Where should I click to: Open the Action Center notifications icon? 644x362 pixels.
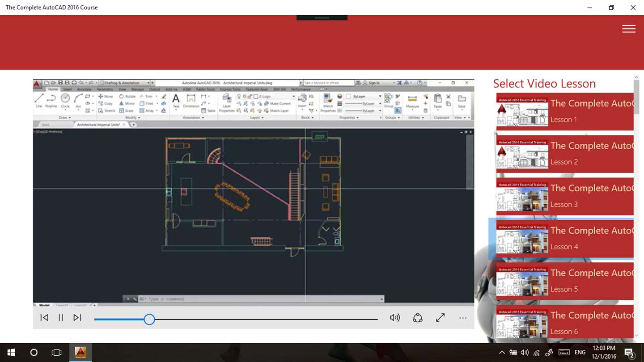click(x=629, y=353)
